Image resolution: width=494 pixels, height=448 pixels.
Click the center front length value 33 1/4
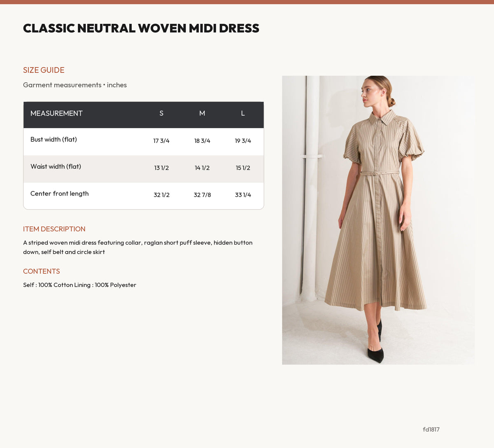coord(243,195)
